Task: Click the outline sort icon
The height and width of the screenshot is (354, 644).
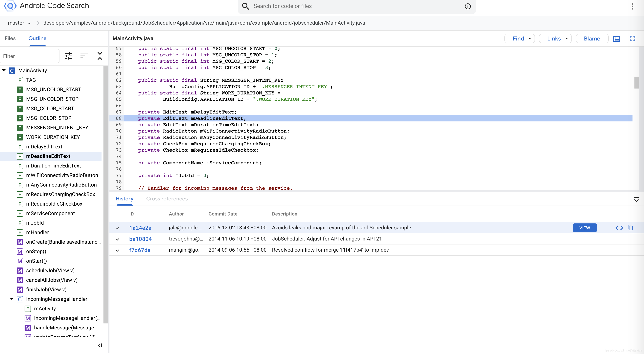Action: pos(84,56)
